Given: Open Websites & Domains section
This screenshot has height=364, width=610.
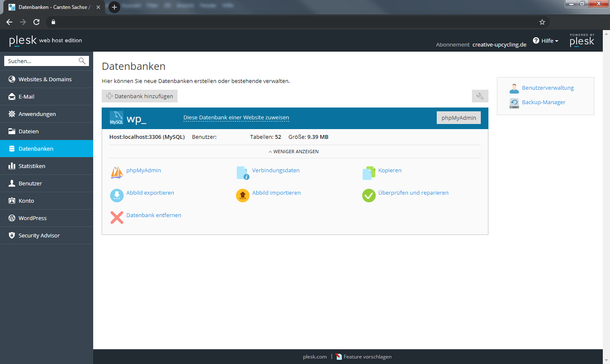Looking at the screenshot, I should click(47, 79).
